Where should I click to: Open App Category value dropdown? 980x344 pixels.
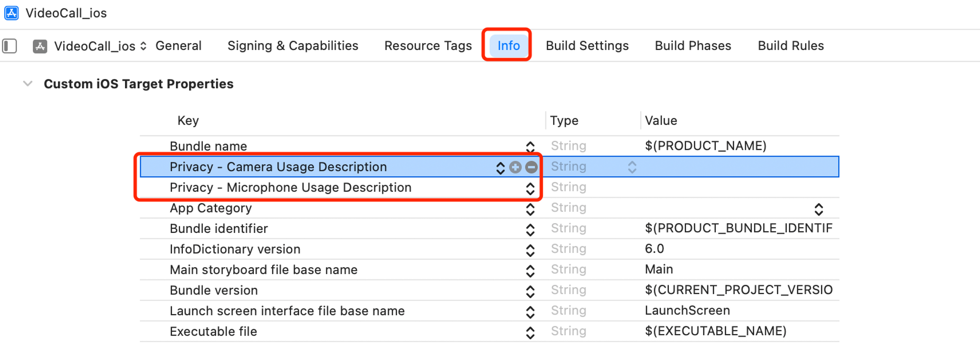pyautogui.click(x=819, y=209)
